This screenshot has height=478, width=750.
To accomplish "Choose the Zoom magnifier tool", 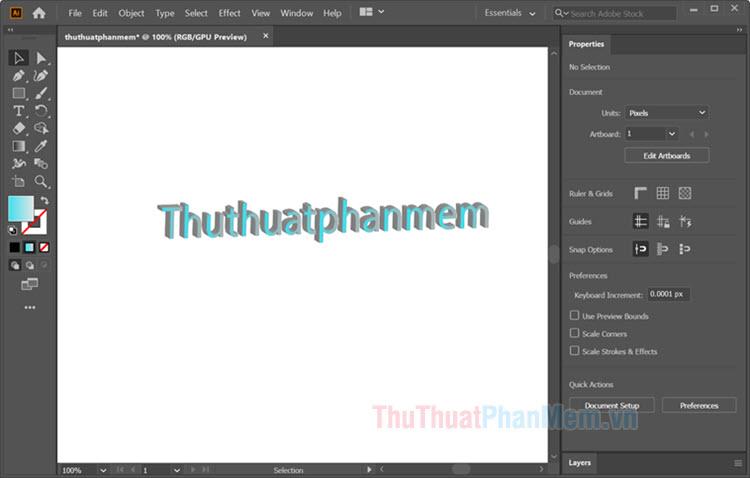I will pyautogui.click(x=41, y=181).
